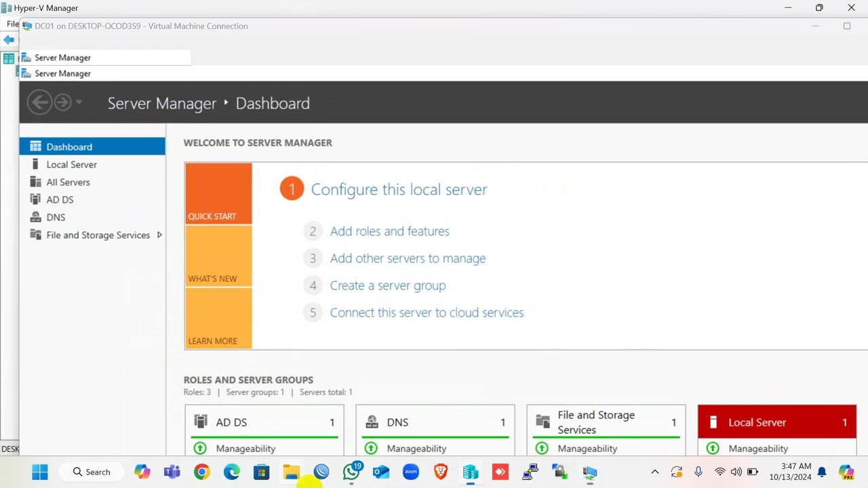
Task: Open the DNS role tile header
Action: click(435, 422)
